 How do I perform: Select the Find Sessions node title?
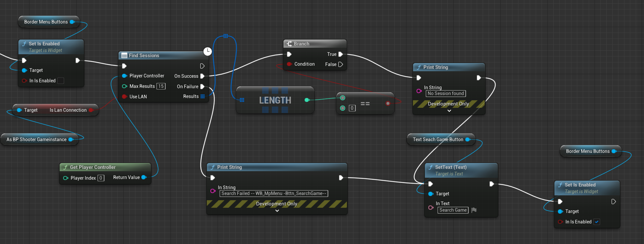pyautogui.click(x=144, y=56)
